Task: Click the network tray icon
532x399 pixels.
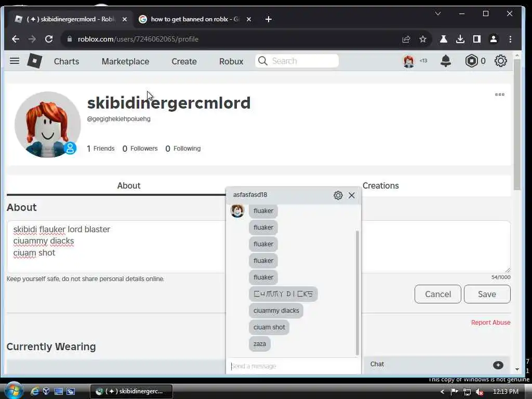Action: [x=467, y=392]
